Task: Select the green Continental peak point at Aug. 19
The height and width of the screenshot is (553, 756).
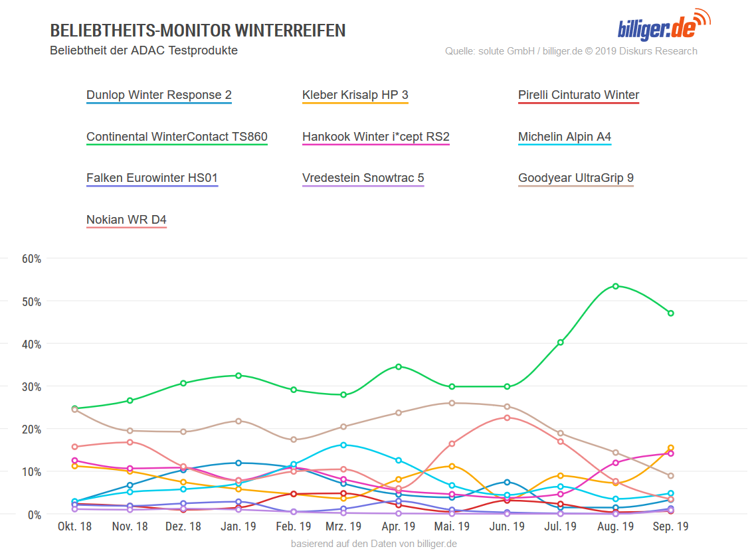Action: click(616, 286)
